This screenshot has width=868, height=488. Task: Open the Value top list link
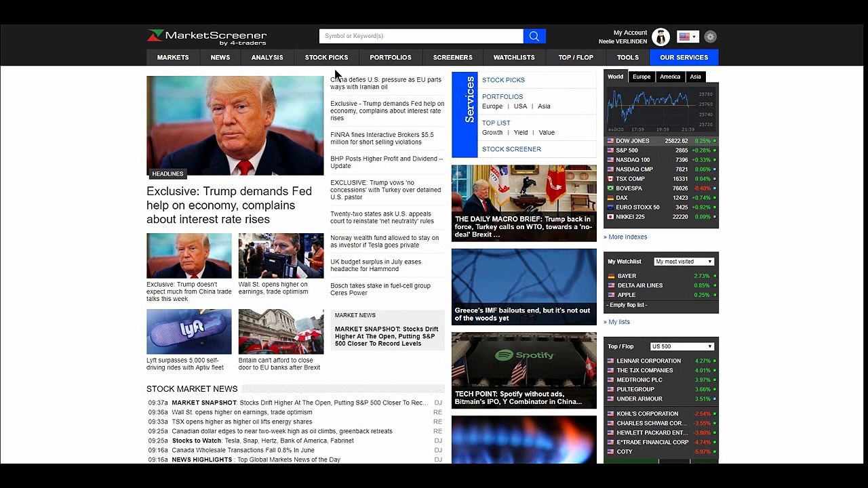pos(547,133)
